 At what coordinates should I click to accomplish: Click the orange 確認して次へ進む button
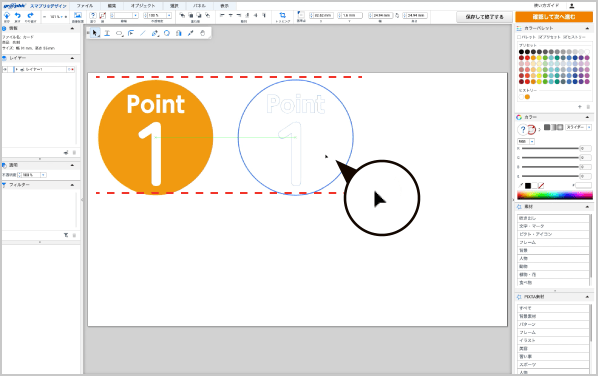coord(554,17)
